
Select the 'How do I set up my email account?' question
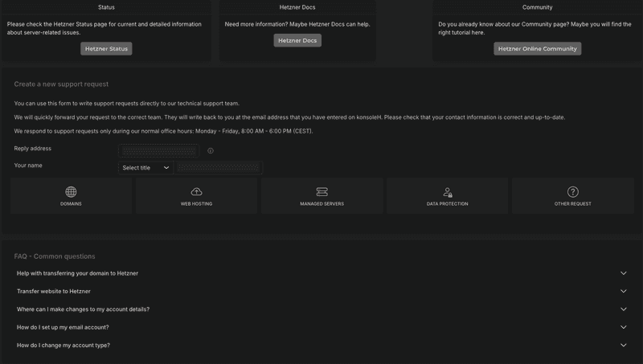coord(63,327)
